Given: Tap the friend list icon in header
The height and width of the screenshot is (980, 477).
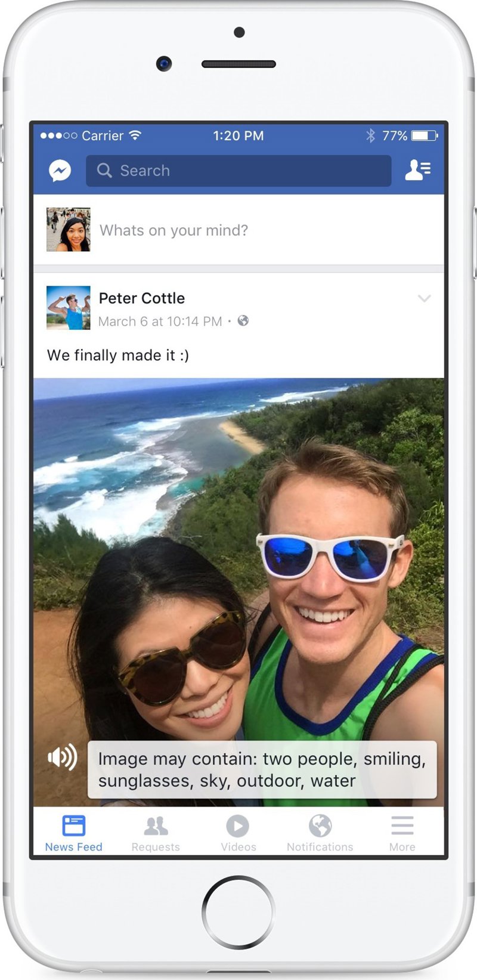Looking at the screenshot, I should (417, 170).
